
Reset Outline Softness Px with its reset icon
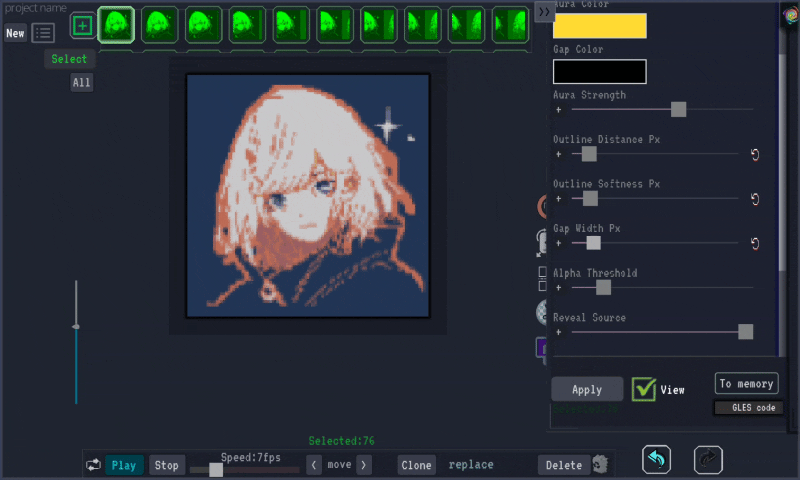point(755,198)
